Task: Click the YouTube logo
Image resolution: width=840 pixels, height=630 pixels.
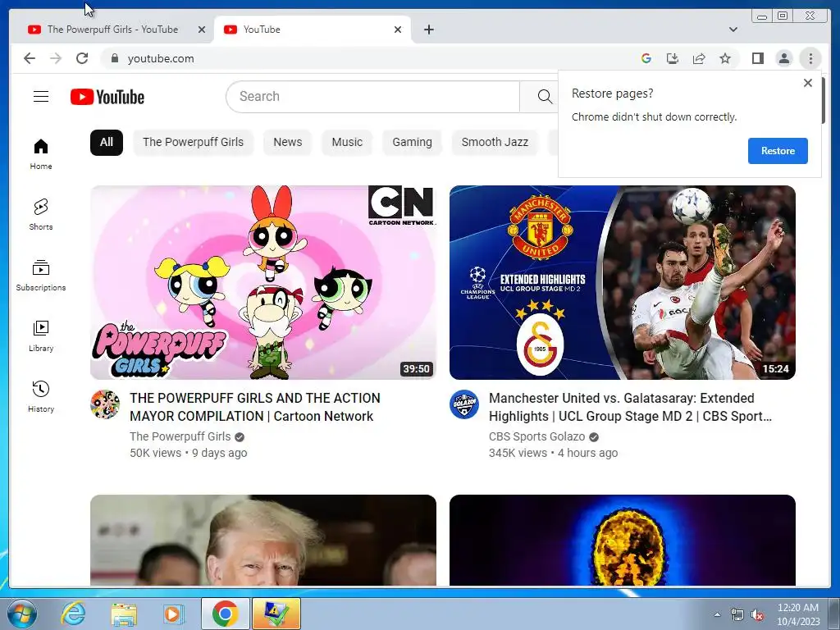Action: [x=107, y=97]
